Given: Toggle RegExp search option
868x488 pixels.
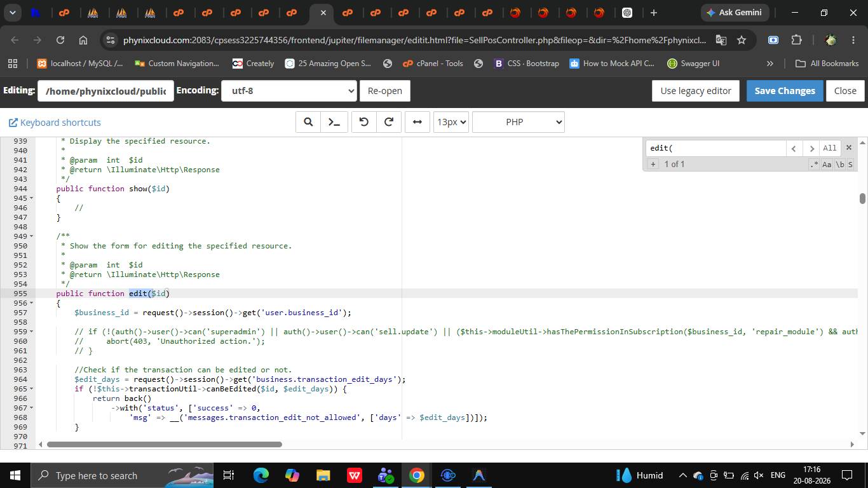Looking at the screenshot, I should (814, 164).
